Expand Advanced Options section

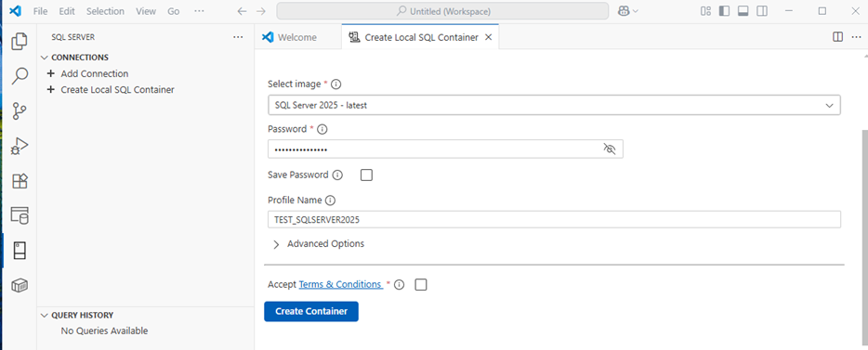point(319,244)
